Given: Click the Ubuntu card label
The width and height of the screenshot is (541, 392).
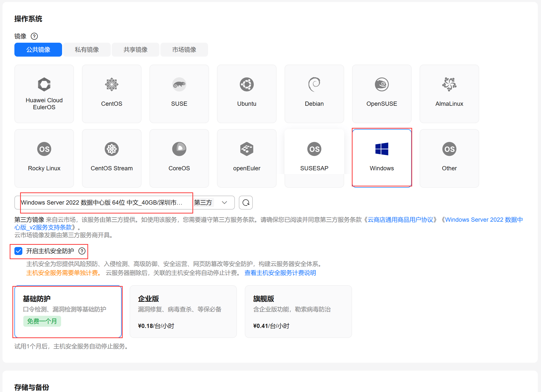Looking at the screenshot, I should [x=247, y=104].
